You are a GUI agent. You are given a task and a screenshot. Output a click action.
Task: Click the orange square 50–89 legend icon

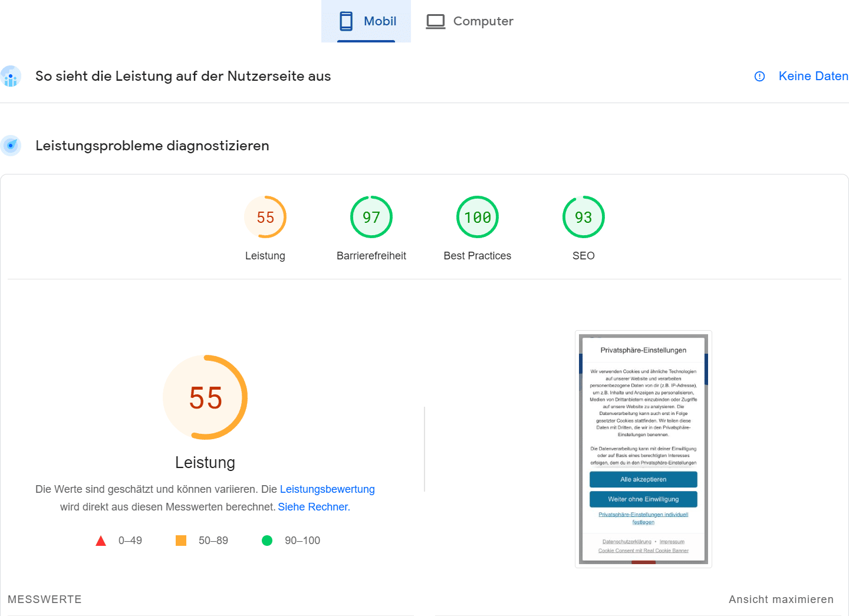pos(181,541)
